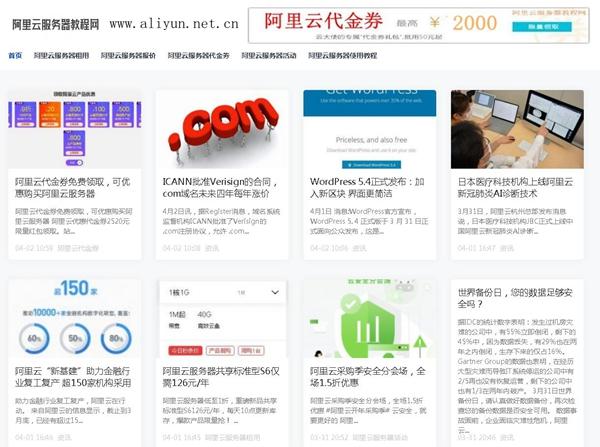The width and height of the screenshot is (600, 447).
Task: Open 阿里云服务器报价 nav item
Action: click(x=128, y=55)
